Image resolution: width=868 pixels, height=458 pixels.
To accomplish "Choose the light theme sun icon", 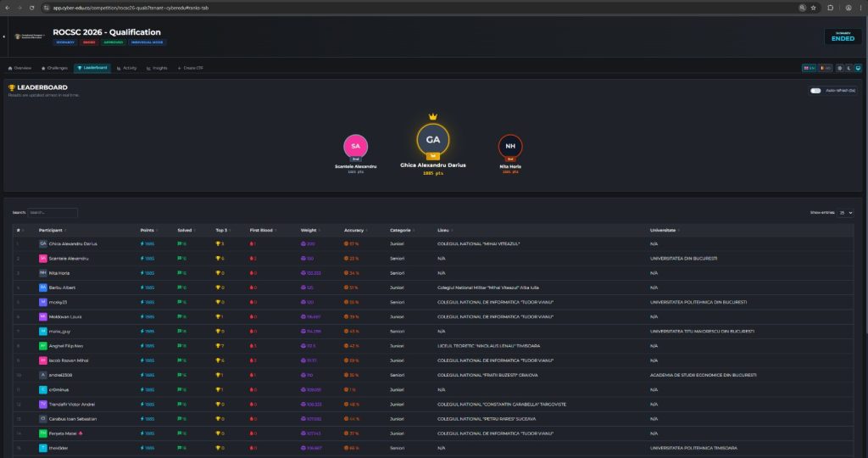I will tap(838, 67).
